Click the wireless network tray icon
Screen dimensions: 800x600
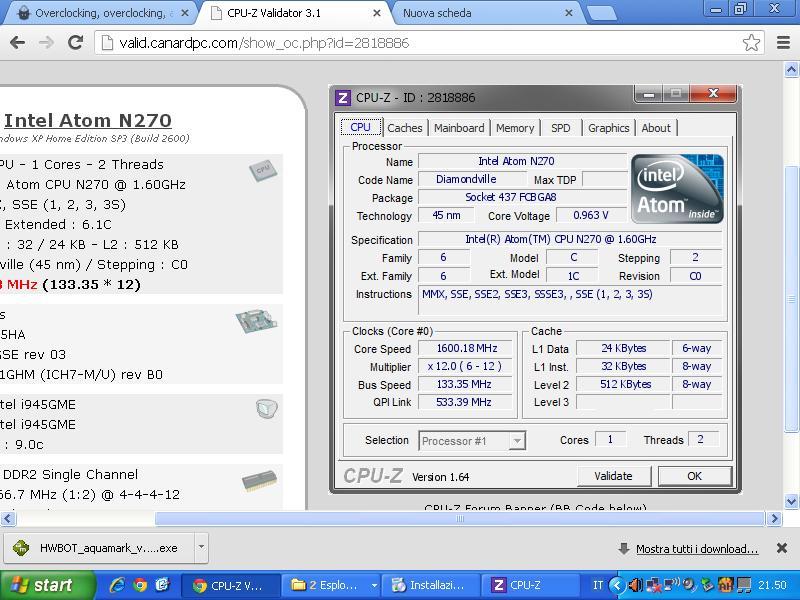coord(671,585)
